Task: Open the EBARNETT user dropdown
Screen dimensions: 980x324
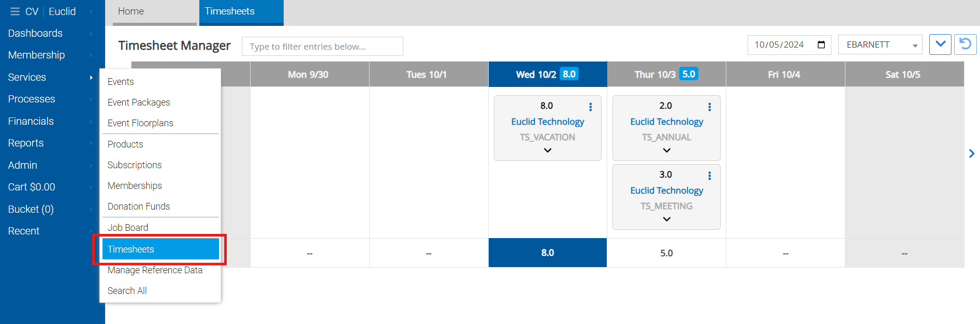Action: click(880, 45)
